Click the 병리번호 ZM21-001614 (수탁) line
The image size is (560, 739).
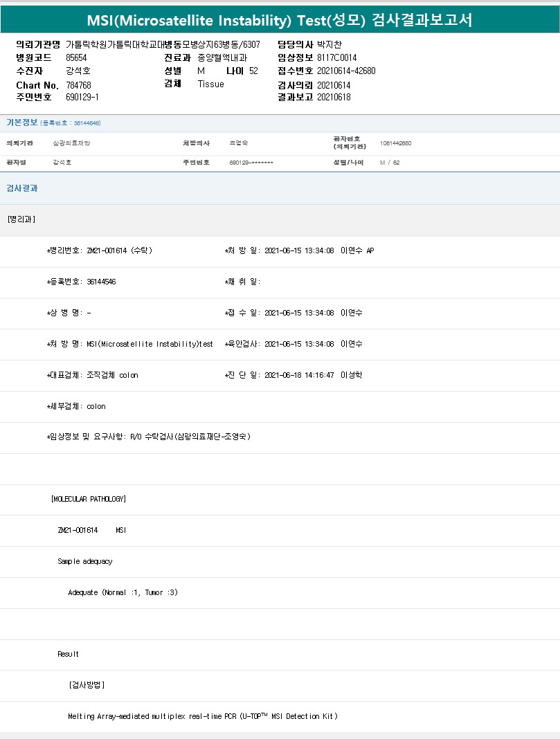click(x=99, y=250)
